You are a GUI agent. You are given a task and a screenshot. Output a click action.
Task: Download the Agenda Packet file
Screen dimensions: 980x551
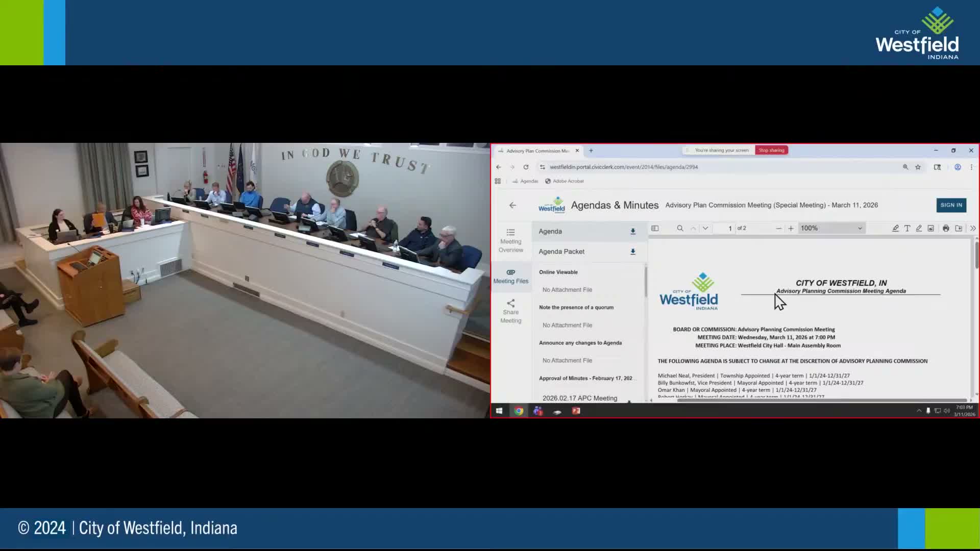click(632, 252)
